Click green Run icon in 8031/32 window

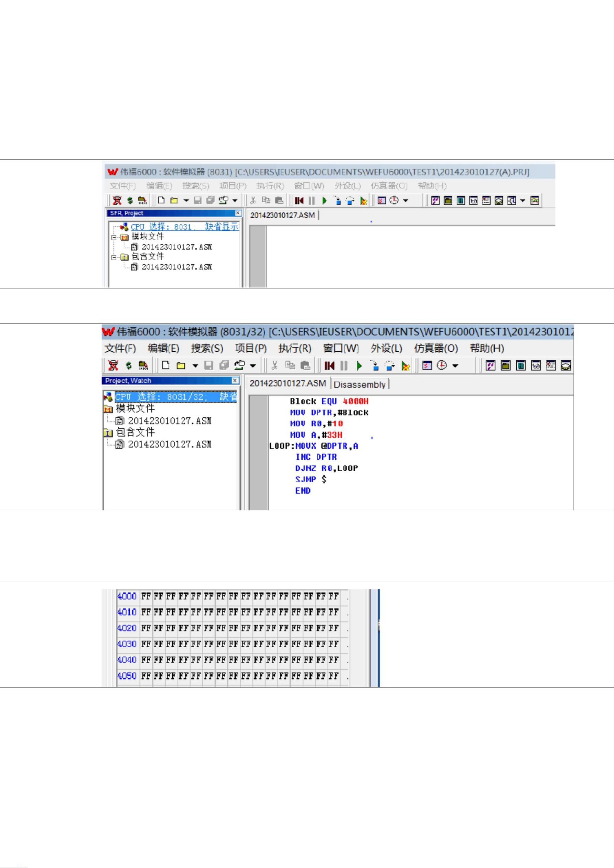pyautogui.click(x=359, y=365)
